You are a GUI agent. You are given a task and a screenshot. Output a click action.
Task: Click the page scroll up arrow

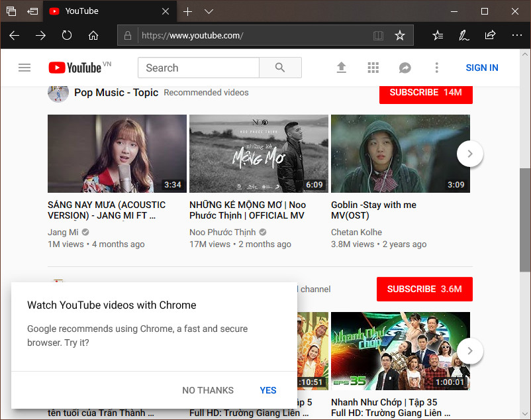pyautogui.click(x=524, y=54)
